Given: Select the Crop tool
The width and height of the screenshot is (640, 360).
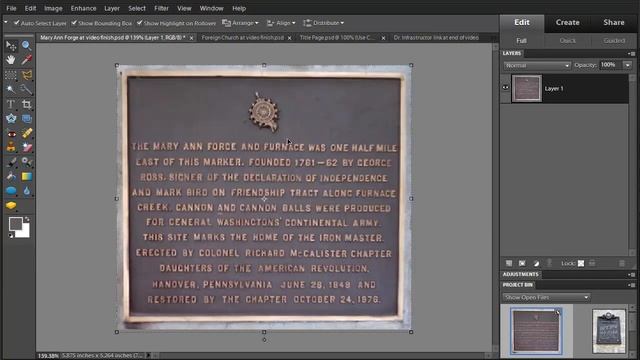Looking at the screenshot, I should pyautogui.click(x=27, y=104).
